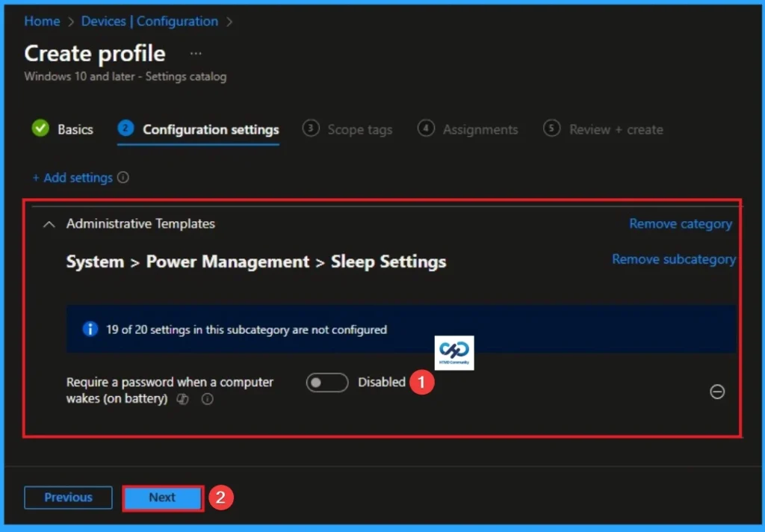Click the Previous button
Screen dimensions: 765x532
pos(67,497)
